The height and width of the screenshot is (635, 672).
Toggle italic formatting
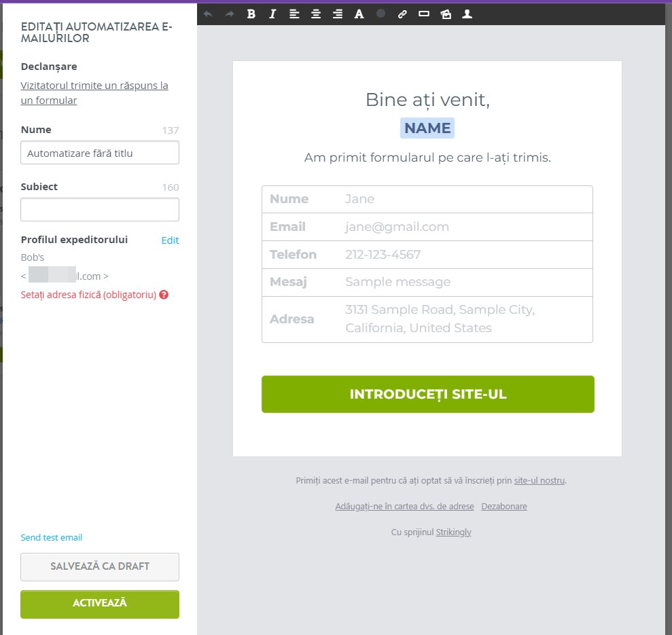pos(272,14)
